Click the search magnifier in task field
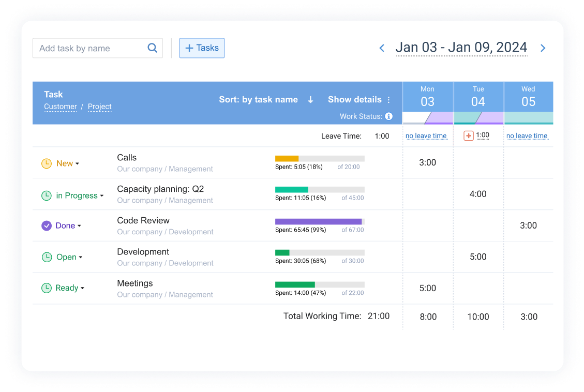This screenshot has height=392, width=584. tap(153, 48)
